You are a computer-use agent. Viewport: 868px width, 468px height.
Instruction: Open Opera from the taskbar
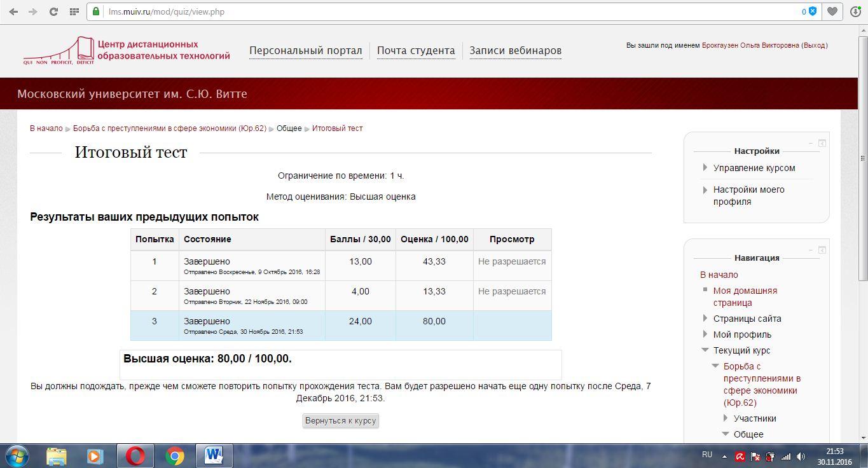coord(135,456)
